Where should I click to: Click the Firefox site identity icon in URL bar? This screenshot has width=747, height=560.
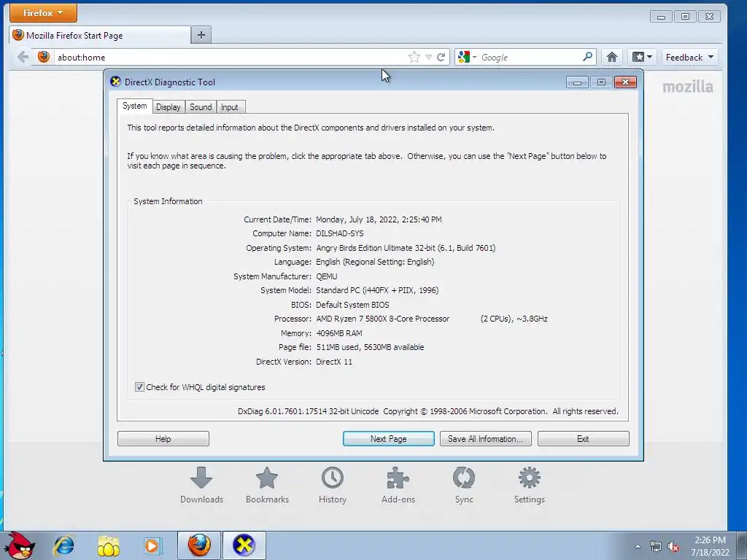(44, 57)
